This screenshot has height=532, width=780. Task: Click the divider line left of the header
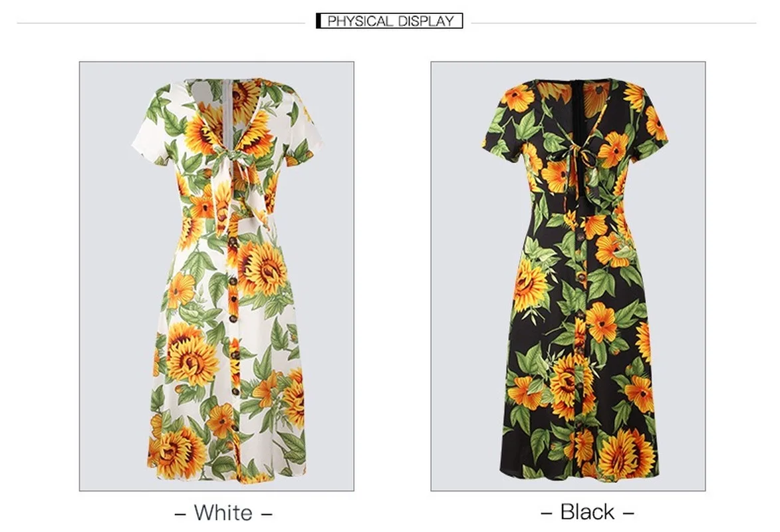[161, 23]
